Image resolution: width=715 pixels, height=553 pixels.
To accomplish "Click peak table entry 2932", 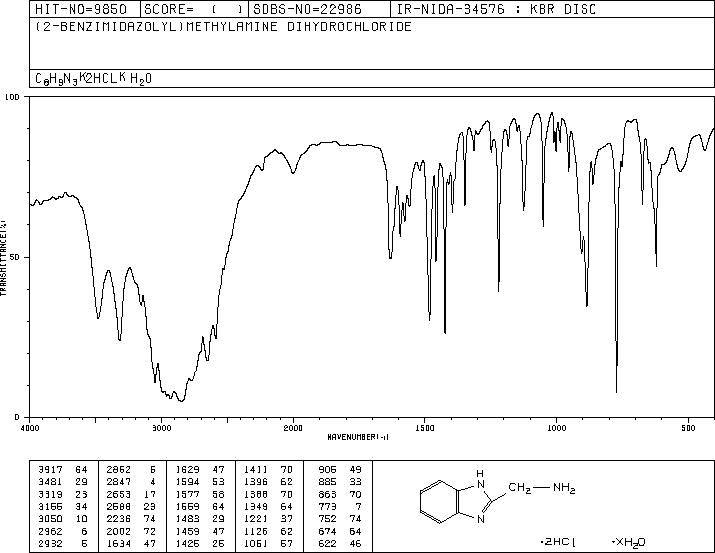I will tap(63, 544).
